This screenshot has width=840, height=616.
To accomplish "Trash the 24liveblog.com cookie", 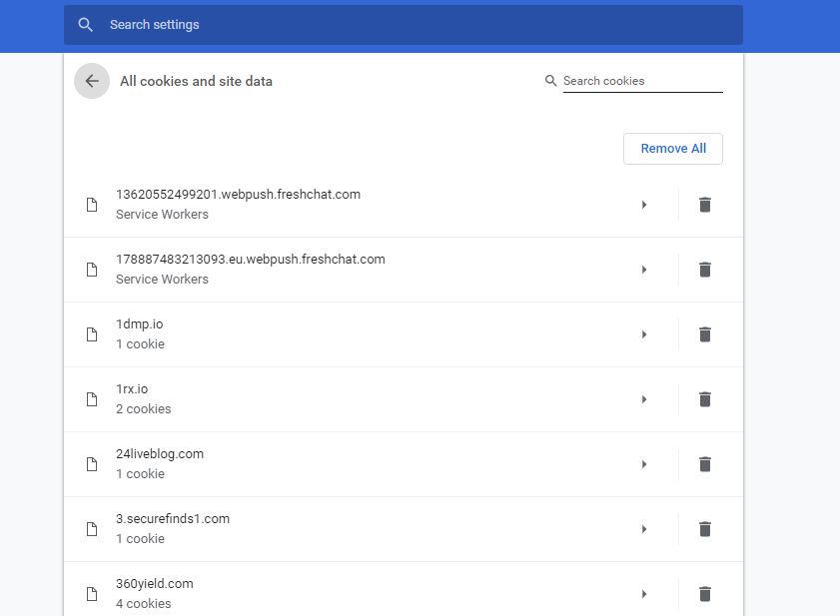I will 705,464.
